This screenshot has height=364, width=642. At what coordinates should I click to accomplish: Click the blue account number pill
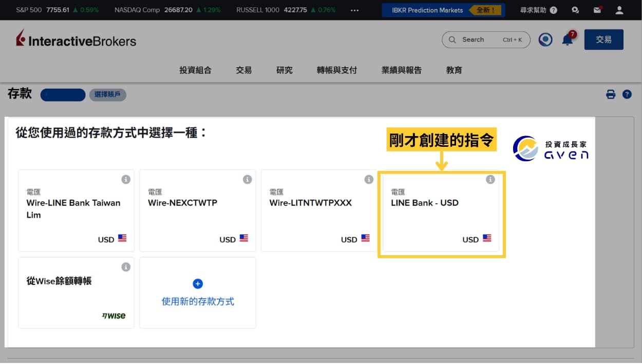tap(63, 94)
